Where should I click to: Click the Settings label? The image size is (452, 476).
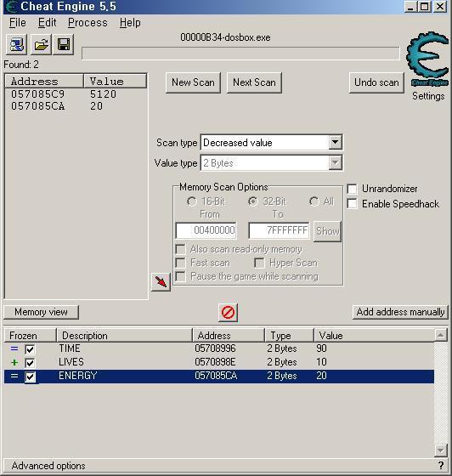tap(428, 96)
